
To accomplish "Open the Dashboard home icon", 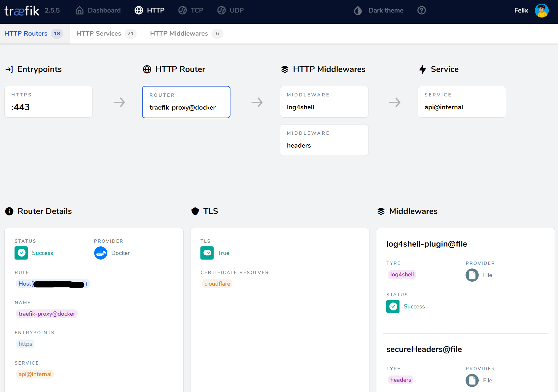I will pyautogui.click(x=80, y=11).
